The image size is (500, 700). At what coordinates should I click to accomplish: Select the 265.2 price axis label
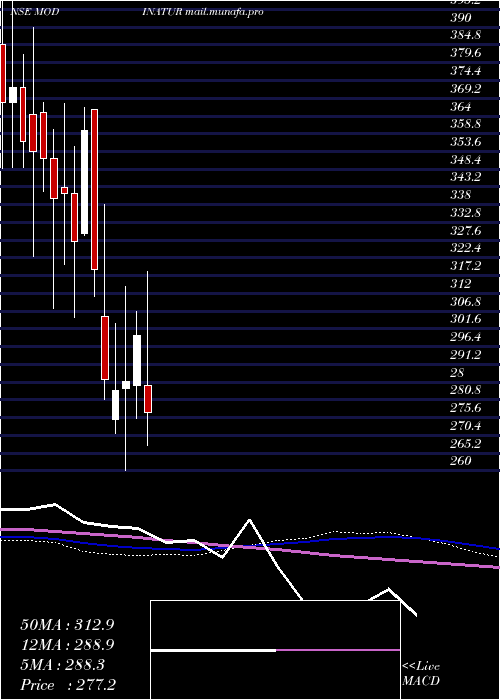click(466, 443)
